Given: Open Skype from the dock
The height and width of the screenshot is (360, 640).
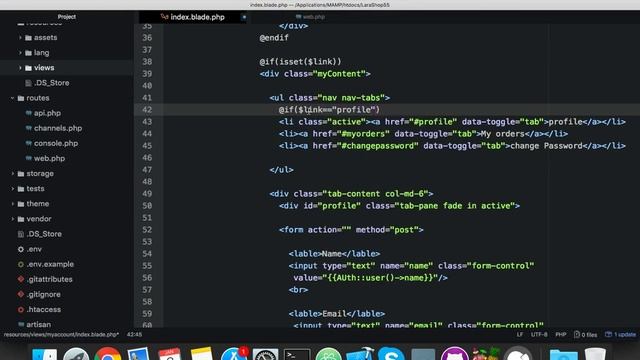Looking at the screenshot, I should click(391, 355).
